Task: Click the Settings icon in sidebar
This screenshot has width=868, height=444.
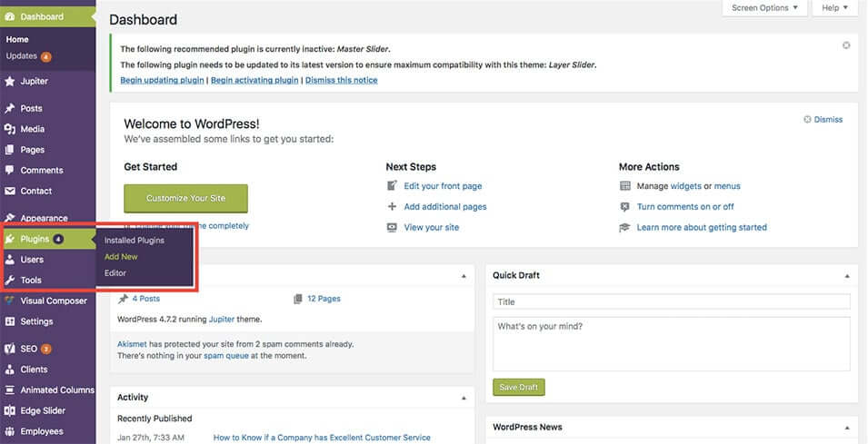Action: tap(9, 321)
